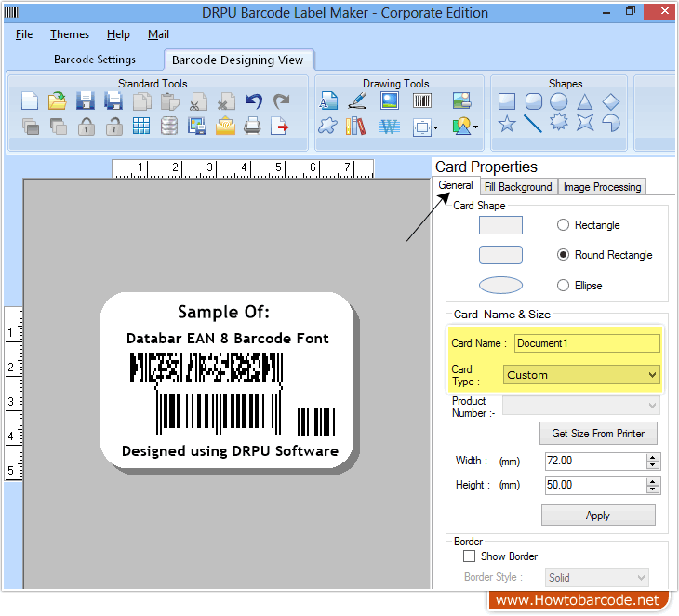This screenshot has height=616, width=679.
Task: Select the Ellipse shape in Shapes panel
Action: click(x=559, y=101)
